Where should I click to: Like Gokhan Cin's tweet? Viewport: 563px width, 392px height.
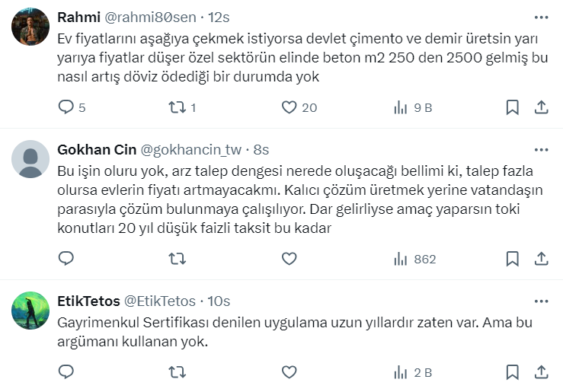tap(289, 259)
